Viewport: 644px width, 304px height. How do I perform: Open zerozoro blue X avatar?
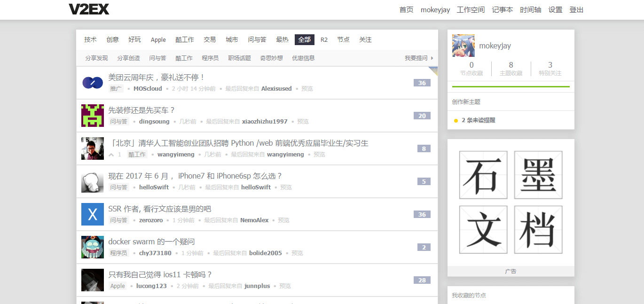93,214
